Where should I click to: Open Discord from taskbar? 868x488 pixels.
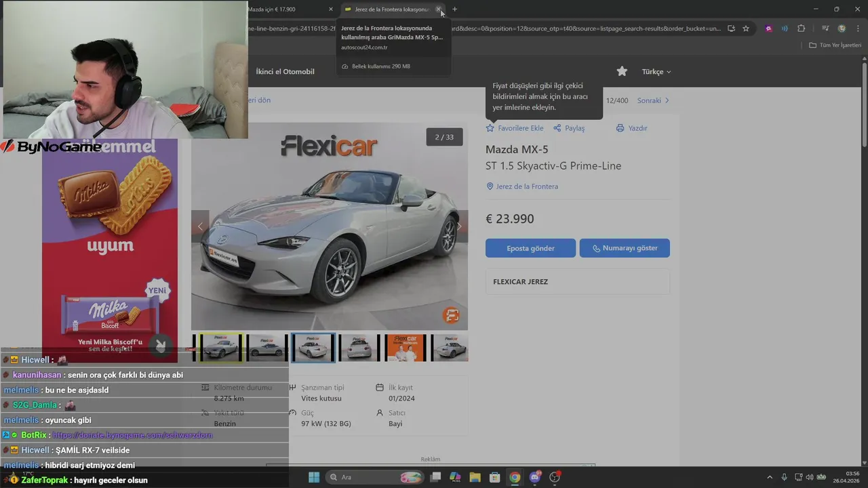pyautogui.click(x=535, y=477)
